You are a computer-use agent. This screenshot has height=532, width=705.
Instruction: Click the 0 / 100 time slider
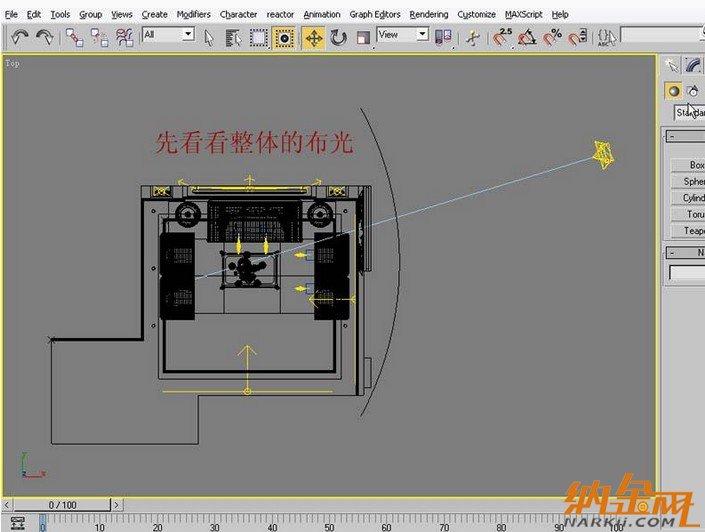[62, 505]
